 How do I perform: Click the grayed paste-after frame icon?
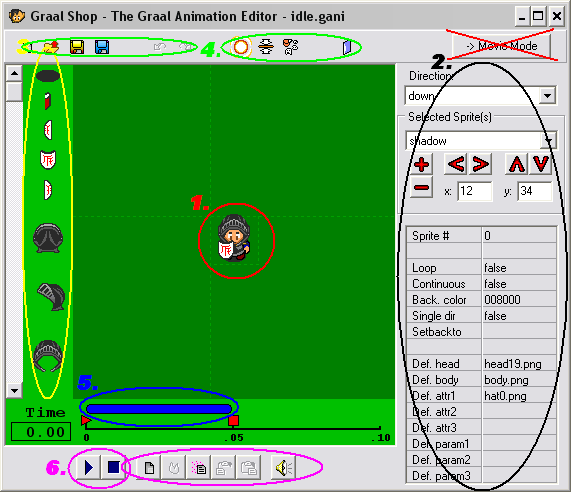(249, 467)
